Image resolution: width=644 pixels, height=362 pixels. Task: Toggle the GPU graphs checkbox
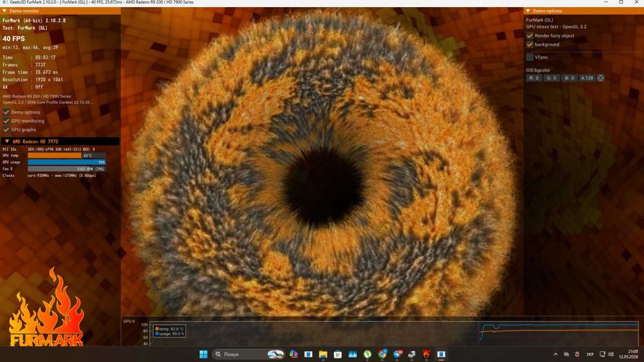click(x=6, y=129)
